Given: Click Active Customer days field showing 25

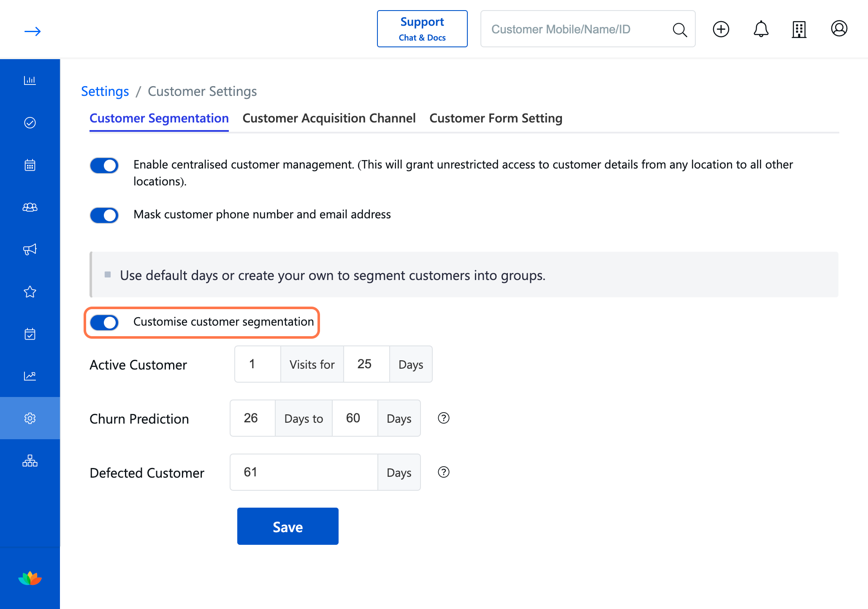Looking at the screenshot, I should [366, 364].
